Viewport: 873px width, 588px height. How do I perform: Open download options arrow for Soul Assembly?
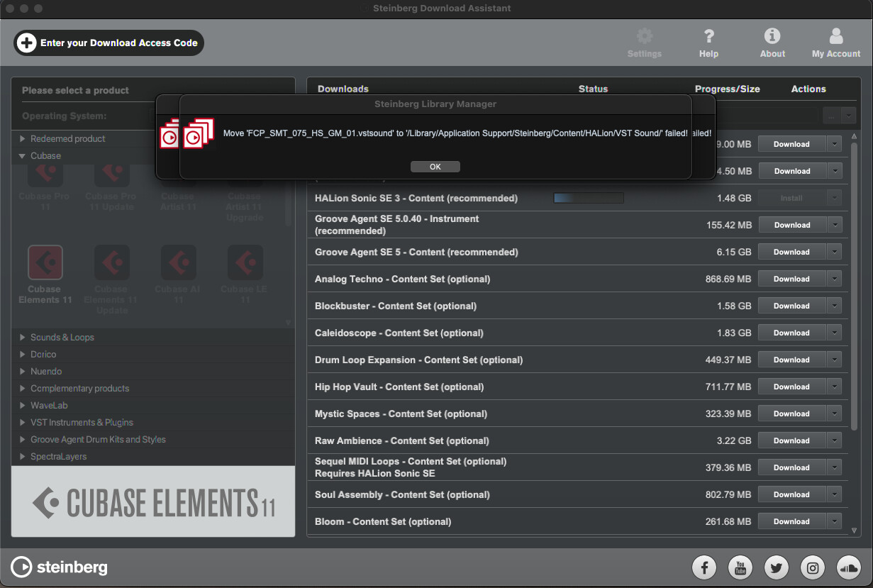click(835, 494)
